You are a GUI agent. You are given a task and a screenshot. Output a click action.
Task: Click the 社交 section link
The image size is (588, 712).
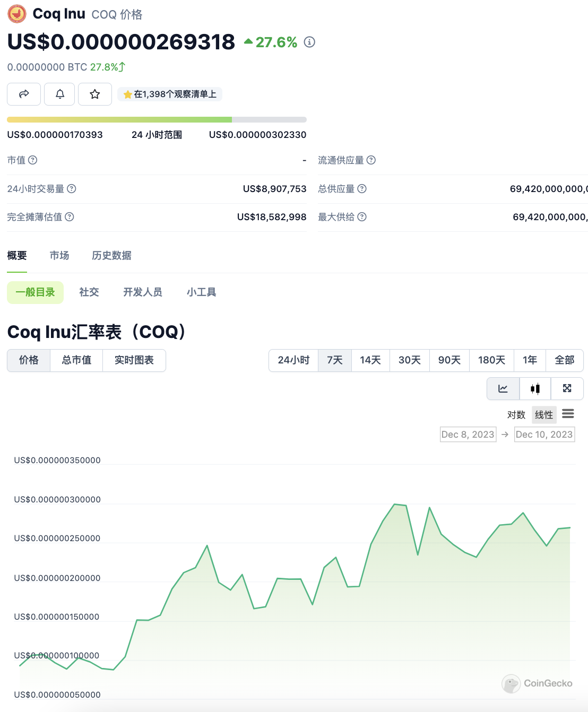click(x=89, y=292)
